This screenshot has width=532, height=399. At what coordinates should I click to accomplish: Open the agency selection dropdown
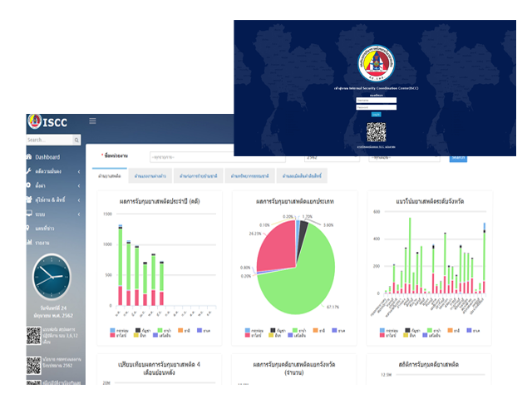191,156
